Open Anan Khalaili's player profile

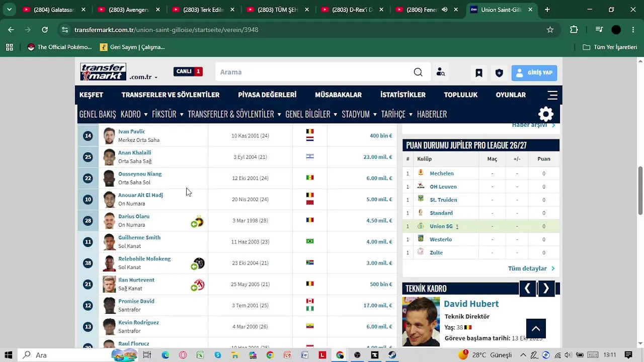point(134,153)
